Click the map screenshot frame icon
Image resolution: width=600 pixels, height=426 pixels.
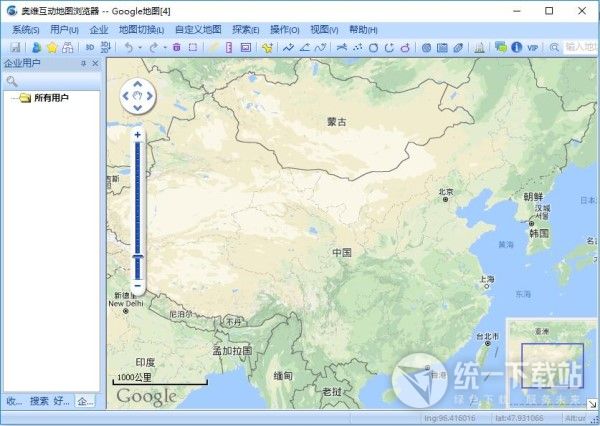click(x=246, y=47)
